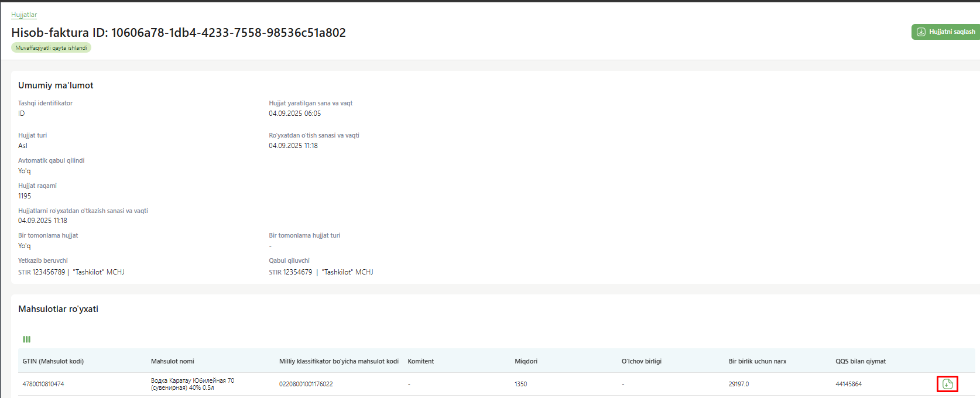Click the product name Водка Каратау cell
This screenshot has height=398, width=980.
192,384
